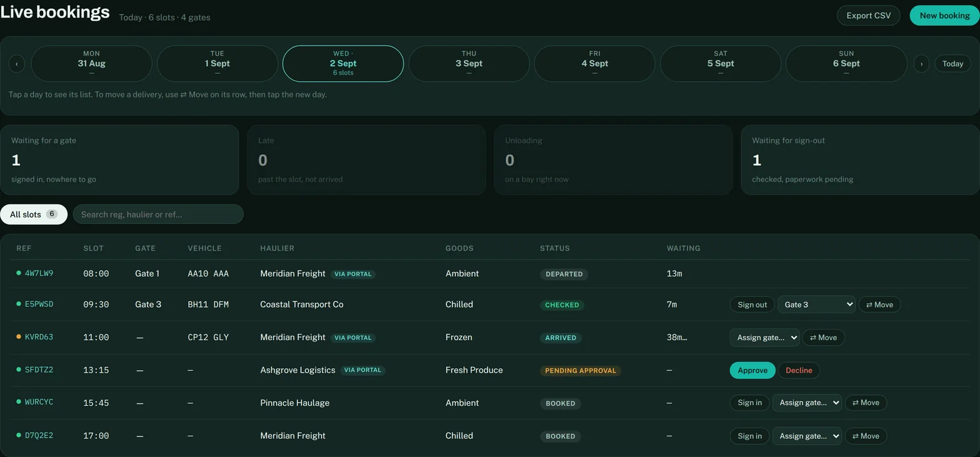Click Export CSV button

868,16
